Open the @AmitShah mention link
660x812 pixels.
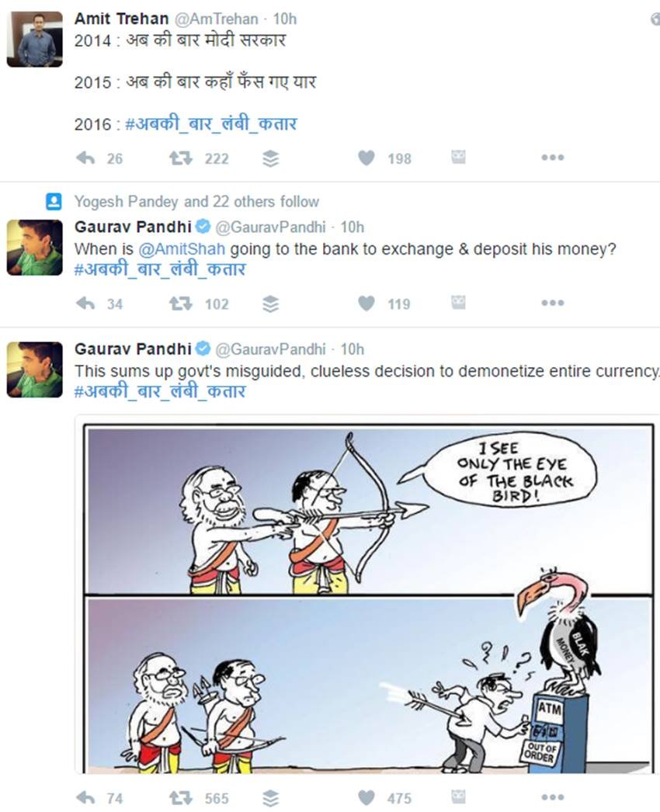182,249
